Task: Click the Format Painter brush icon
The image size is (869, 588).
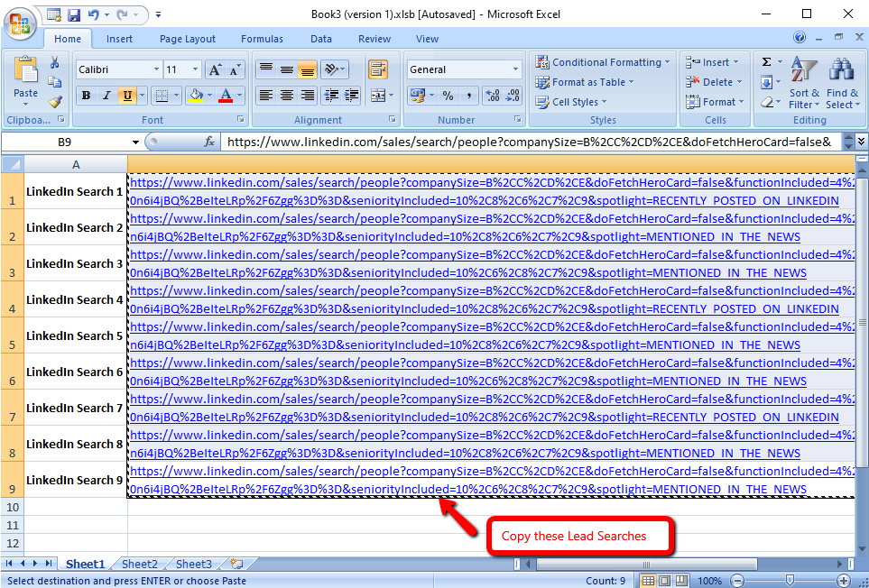Action: pyautogui.click(x=55, y=102)
